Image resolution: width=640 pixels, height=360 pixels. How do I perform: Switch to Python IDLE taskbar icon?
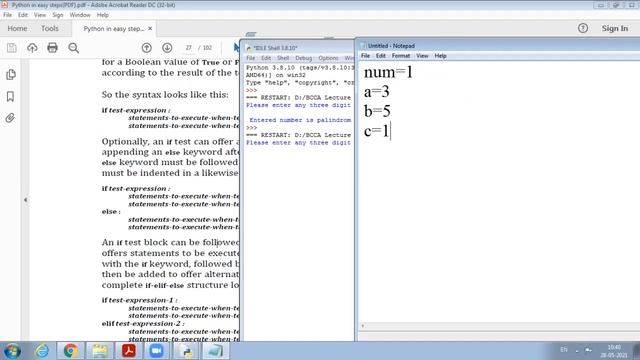tap(186, 351)
